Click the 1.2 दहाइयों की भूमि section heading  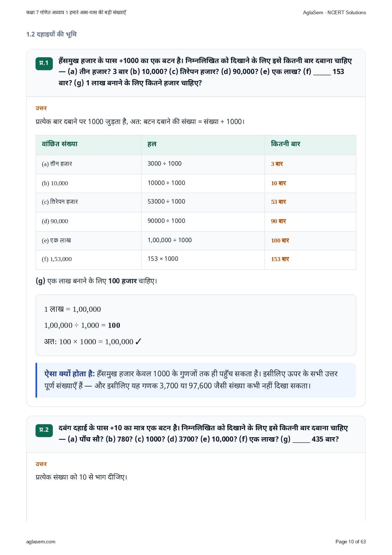click(x=51, y=34)
